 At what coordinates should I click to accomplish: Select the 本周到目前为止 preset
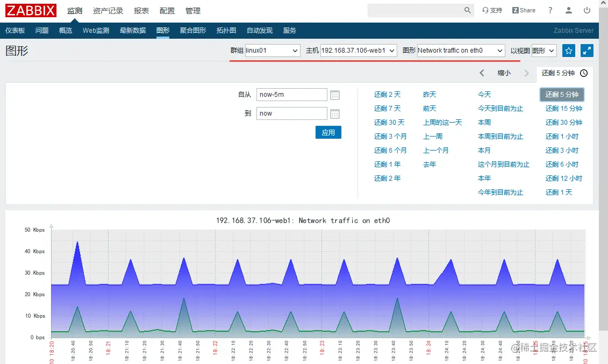pyautogui.click(x=500, y=137)
